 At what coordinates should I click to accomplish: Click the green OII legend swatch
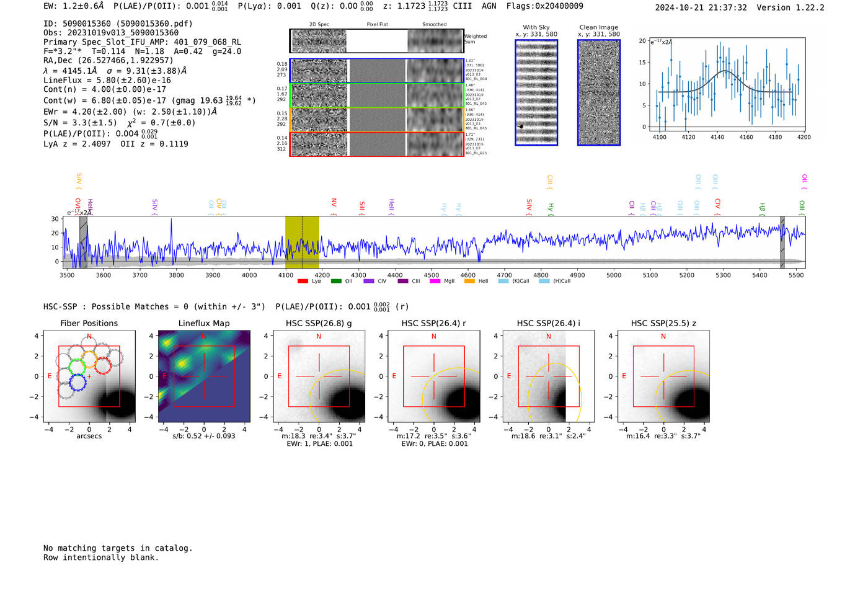click(336, 281)
